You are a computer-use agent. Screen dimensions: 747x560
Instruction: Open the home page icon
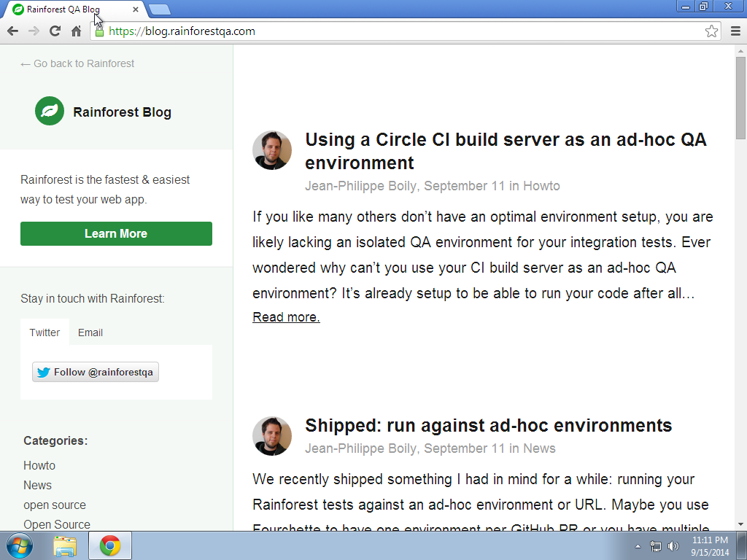point(76,31)
